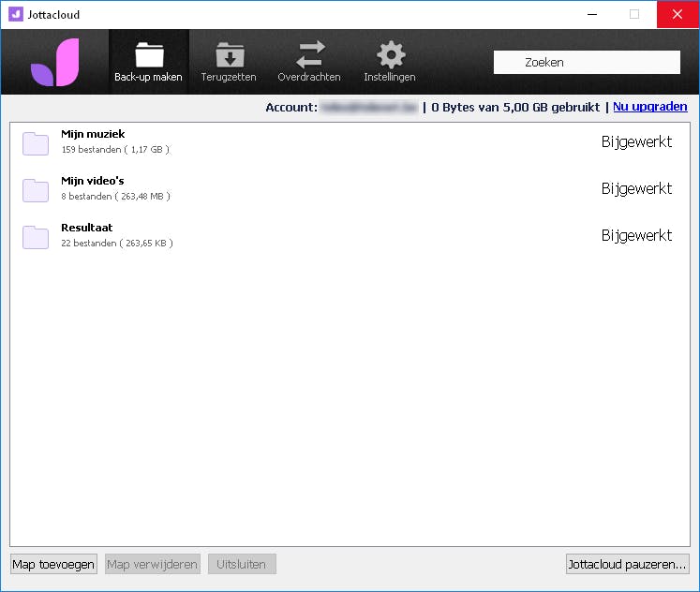The width and height of the screenshot is (700, 592).
Task: Select the Resultaat folder icon
Action: click(36, 237)
